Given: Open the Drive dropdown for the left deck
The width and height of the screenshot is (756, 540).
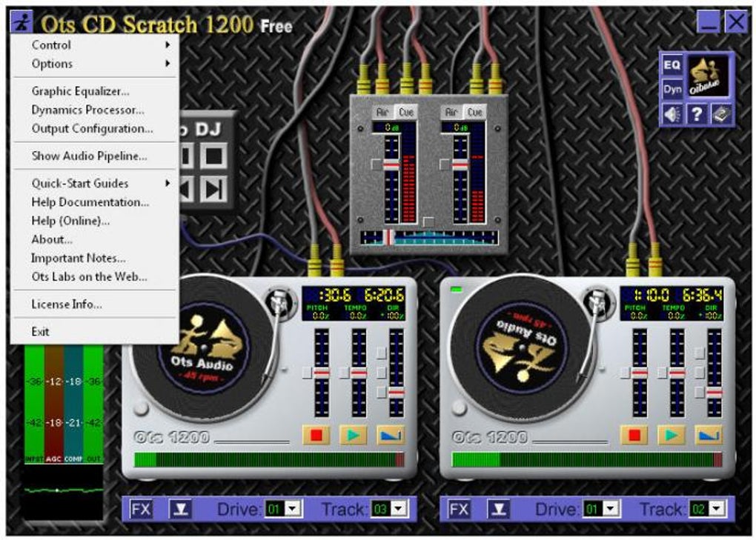Looking at the screenshot, I should [x=292, y=509].
